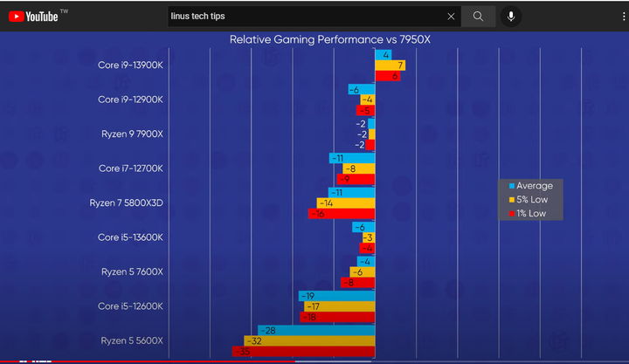Open the three-dot settings menu
Image resolution: width=629 pixels, height=364 pixels.
tap(624, 17)
